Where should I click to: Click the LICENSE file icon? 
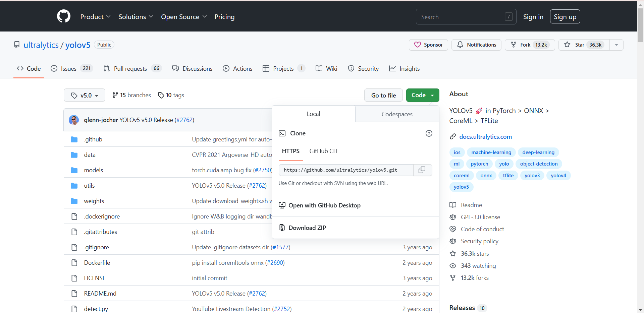pos(74,278)
